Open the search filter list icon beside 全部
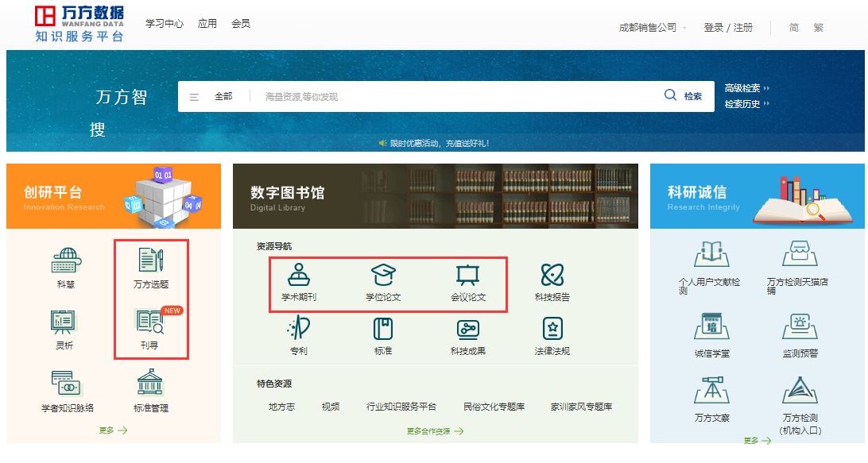Viewport: 868px width, 463px height. pos(195,95)
